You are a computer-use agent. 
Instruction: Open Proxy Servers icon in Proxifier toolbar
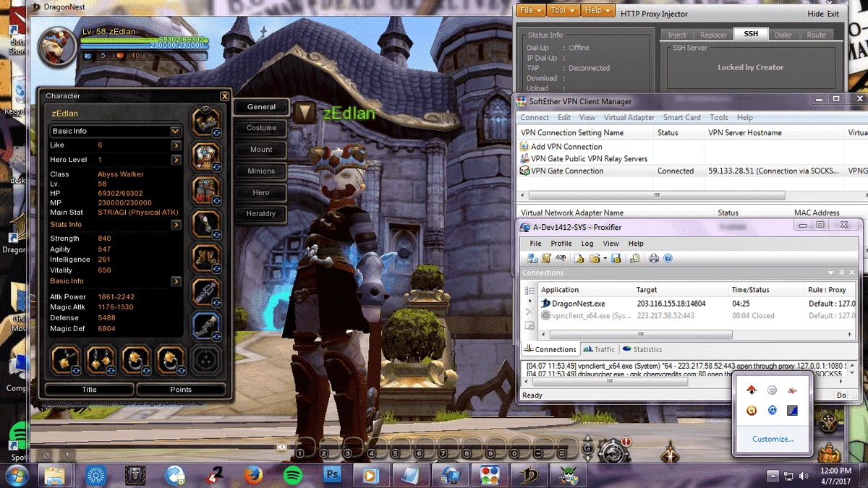[x=532, y=258]
